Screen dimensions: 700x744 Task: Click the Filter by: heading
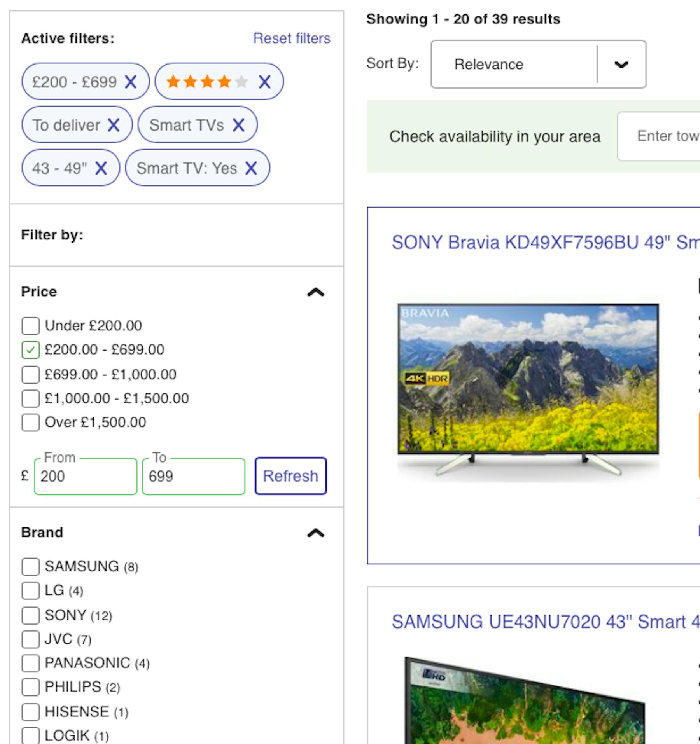pos(52,235)
